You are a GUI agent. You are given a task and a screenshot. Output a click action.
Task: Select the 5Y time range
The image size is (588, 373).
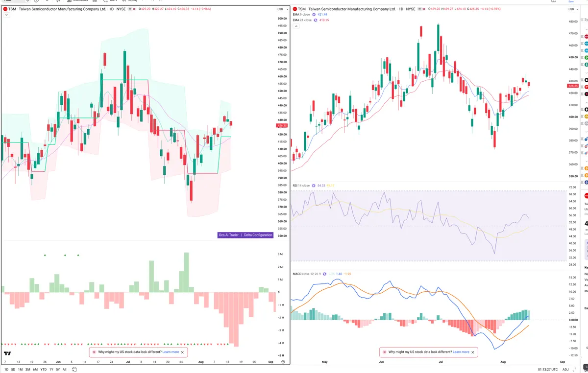(58, 369)
